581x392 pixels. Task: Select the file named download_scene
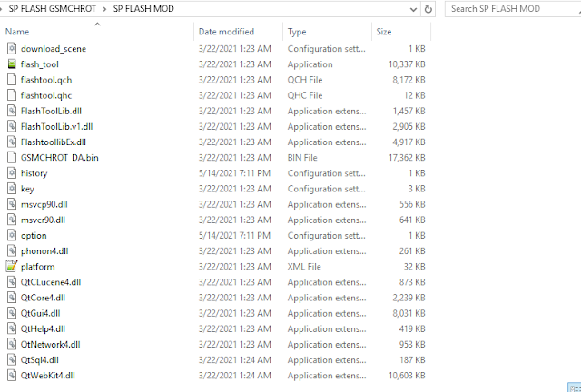coord(54,49)
